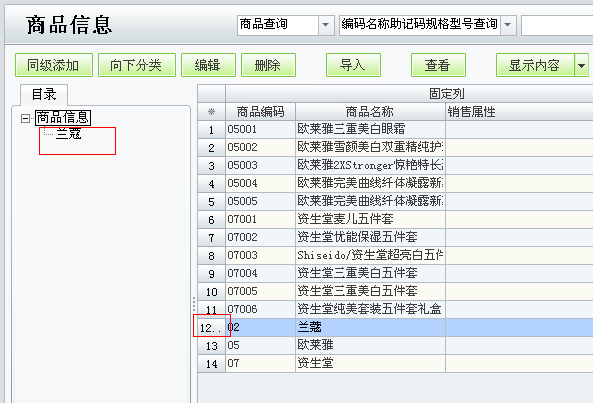Image resolution: width=593 pixels, height=403 pixels.
Task: Click the code cell 05003
Action: point(260,165)
